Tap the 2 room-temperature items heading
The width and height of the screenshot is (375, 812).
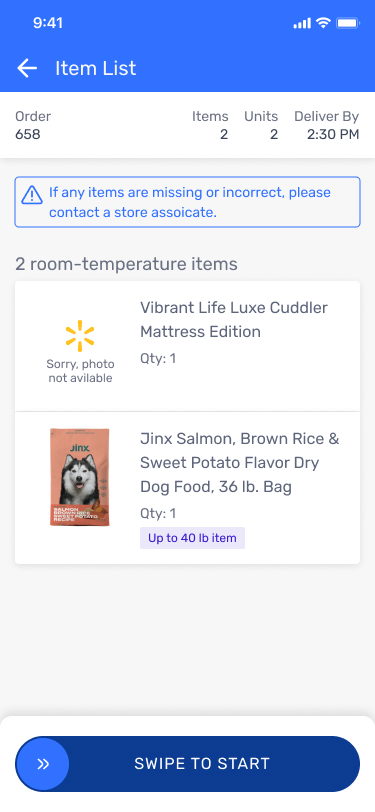[126, 264]
